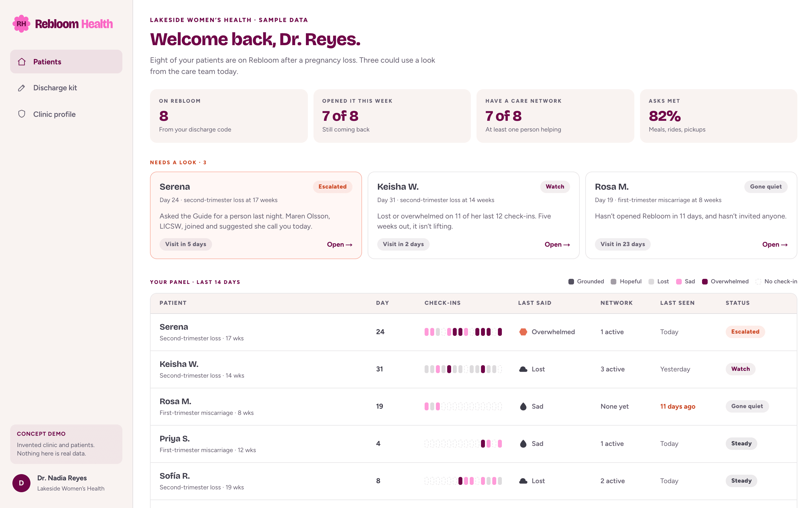Click Keisha W.'s Lost cloud icon

click(x=523, y=369)
